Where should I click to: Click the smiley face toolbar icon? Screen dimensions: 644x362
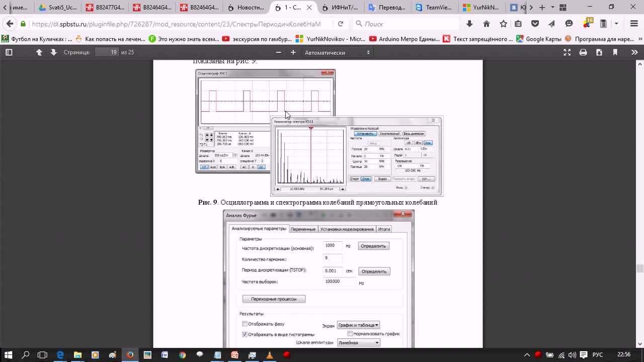pos(569,24)
